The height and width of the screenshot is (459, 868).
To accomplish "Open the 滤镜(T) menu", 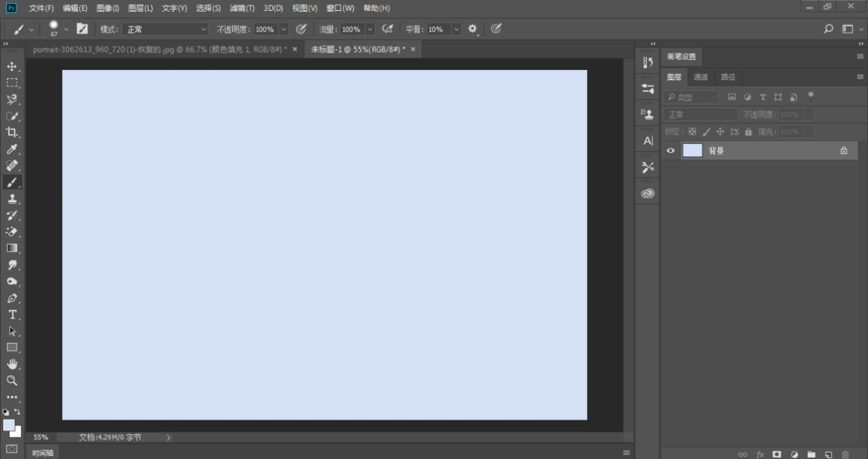I will (x=242, y=8).
